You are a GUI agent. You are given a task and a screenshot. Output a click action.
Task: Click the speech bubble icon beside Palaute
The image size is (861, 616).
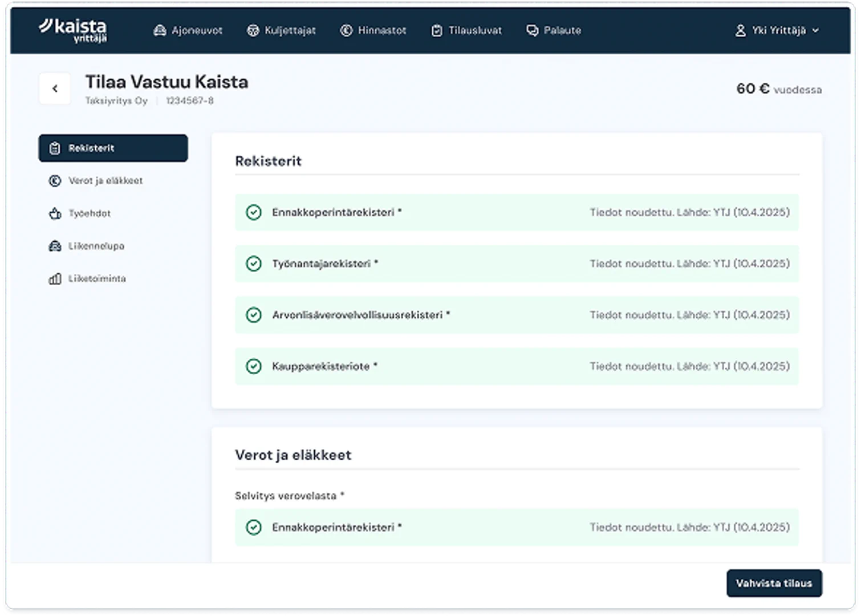coord(532,31)
